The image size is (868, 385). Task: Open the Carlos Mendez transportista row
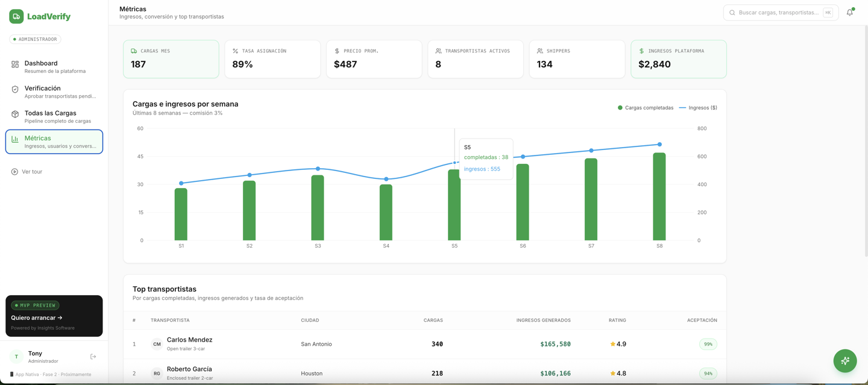click(425, 344)
